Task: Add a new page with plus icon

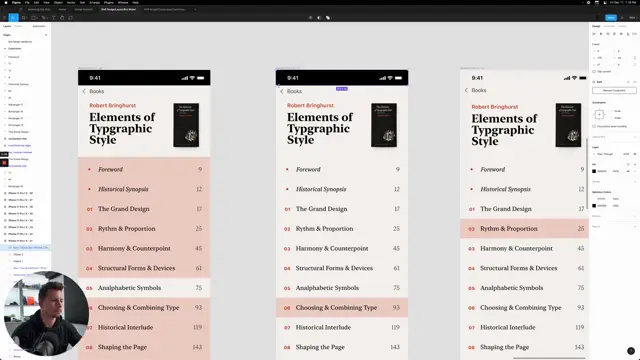Action: 46,35
